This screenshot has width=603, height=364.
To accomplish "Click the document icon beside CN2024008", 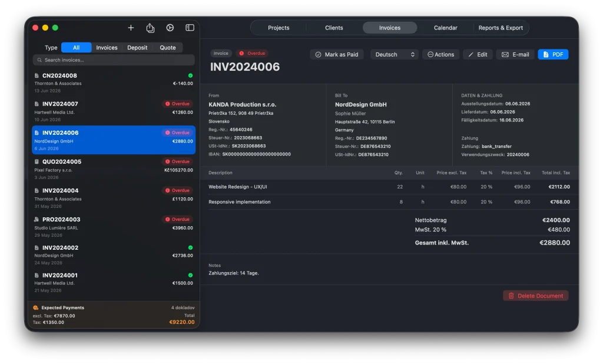I will [37, 76].
